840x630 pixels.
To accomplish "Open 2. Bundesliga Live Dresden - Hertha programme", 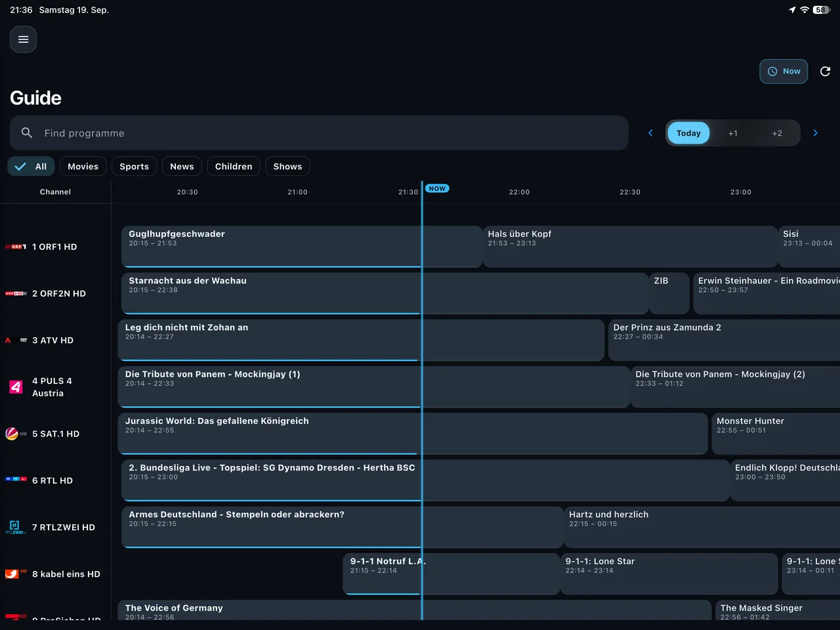I will point(425,480).
